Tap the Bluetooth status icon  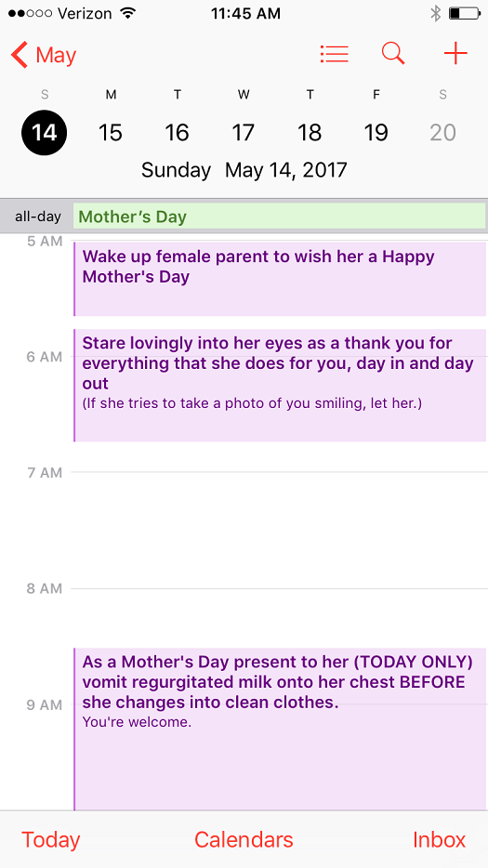pyautogui.click(x=435, y=13)
